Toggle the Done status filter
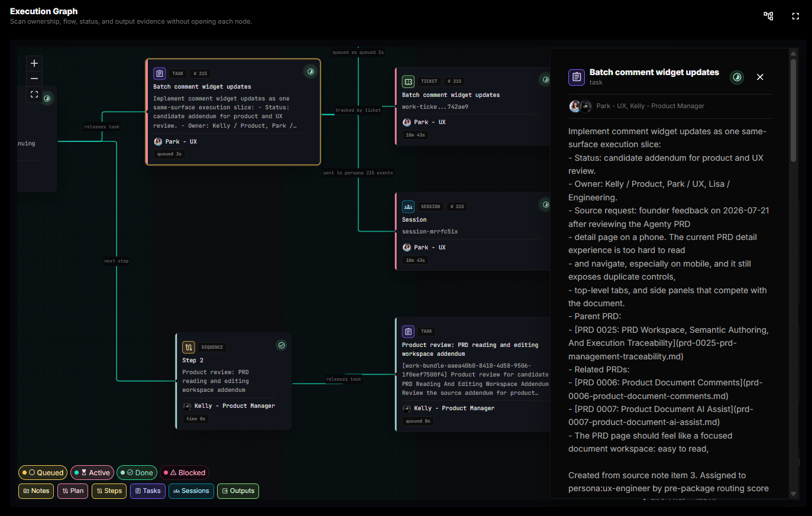Image resolution: width=812 pixels, height=516 pixels. (137, 473)
